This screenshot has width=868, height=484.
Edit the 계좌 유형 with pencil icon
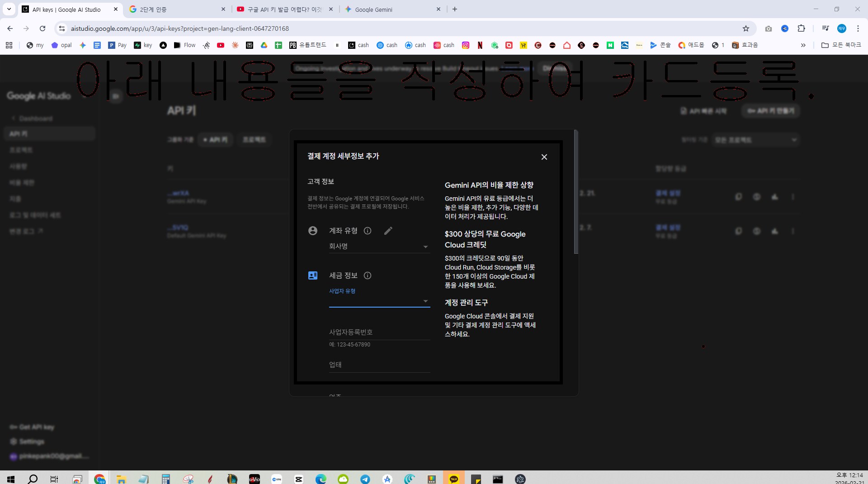[388, 231]
